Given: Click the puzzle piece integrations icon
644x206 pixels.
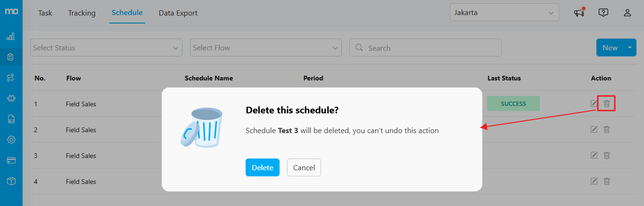Looking at the screenshot, I should (11, 98).
